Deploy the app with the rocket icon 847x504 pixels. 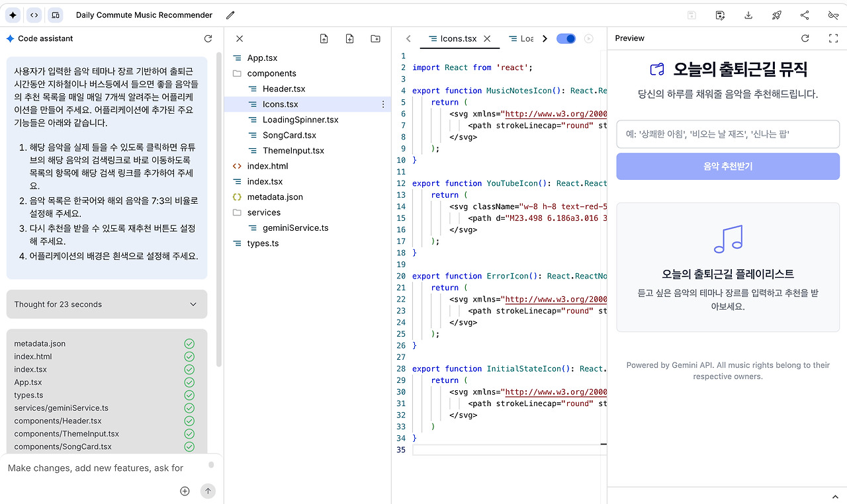click(x=777, y=15)
